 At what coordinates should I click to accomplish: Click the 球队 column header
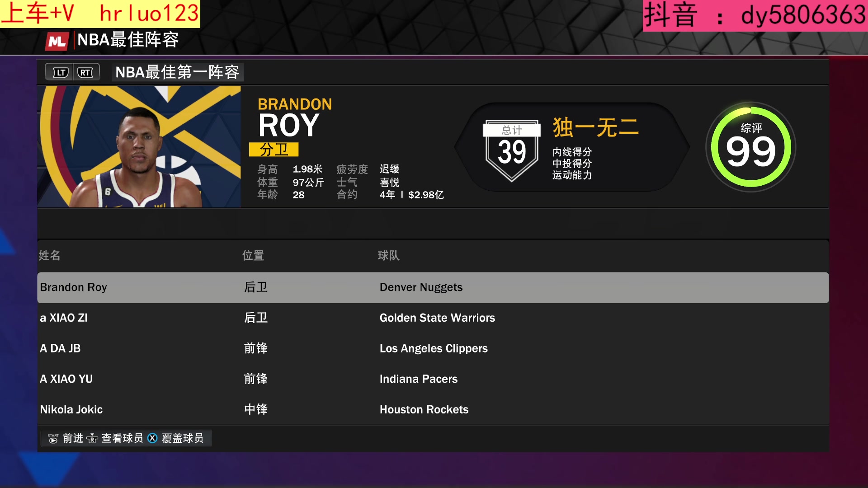click(388, 256)
